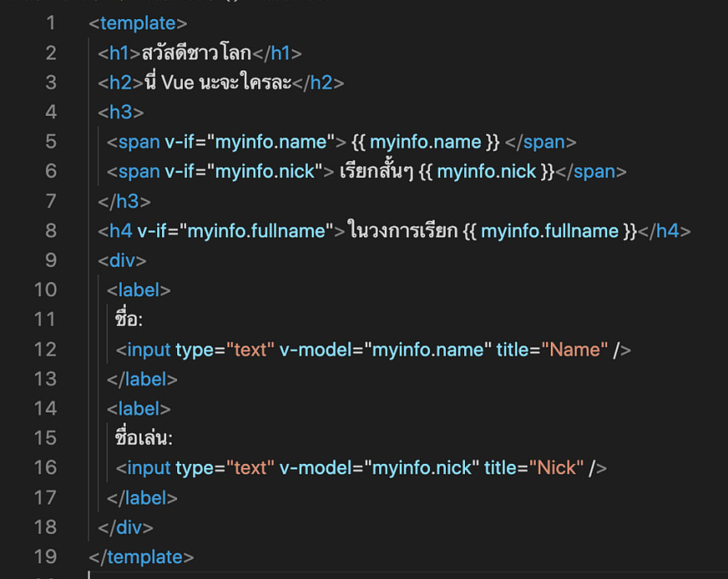Click the closing div tag on line 18
728x579 pixels.
pyautogui.click(x=126, y=528)
